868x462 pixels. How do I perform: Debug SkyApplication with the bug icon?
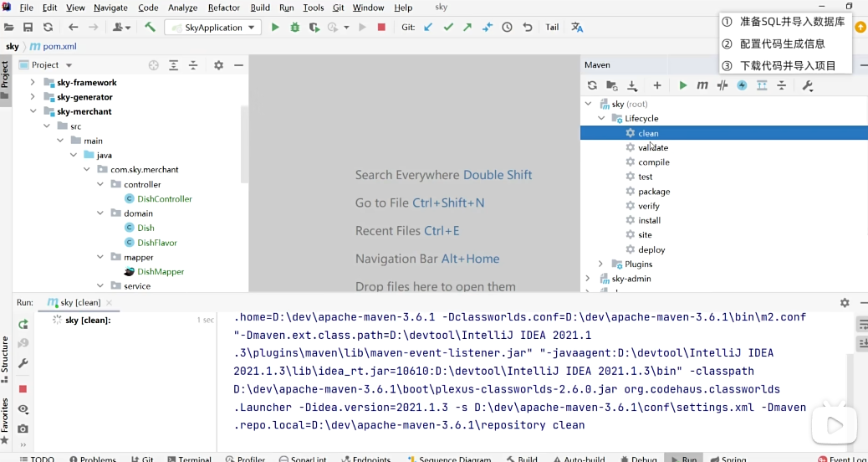pos(295,27)
